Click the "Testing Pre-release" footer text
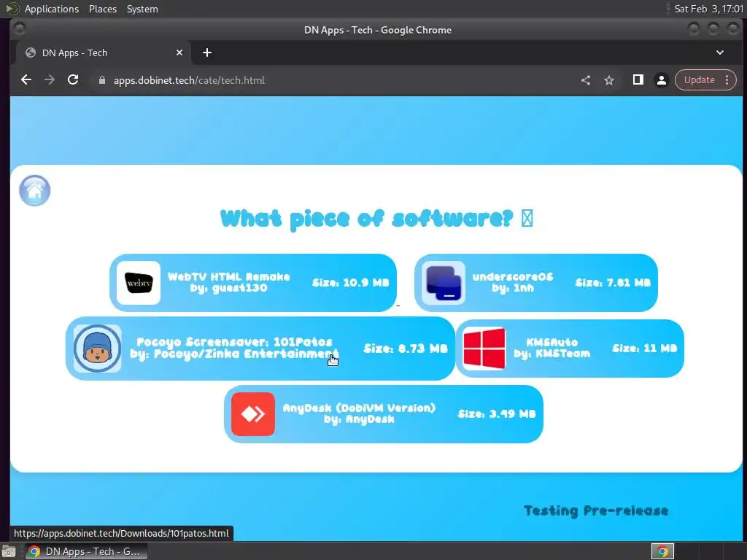747x560 pixels. (x=596, y=511)
